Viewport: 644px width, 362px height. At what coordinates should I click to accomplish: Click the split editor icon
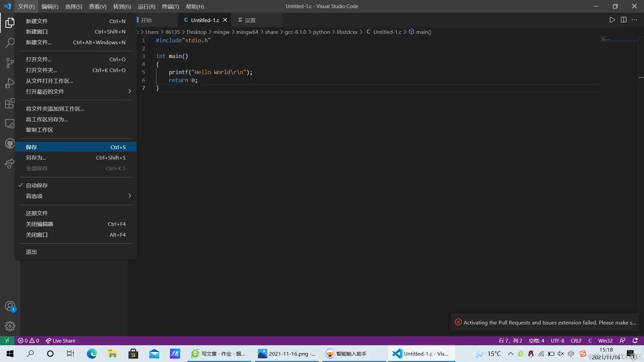624,20
